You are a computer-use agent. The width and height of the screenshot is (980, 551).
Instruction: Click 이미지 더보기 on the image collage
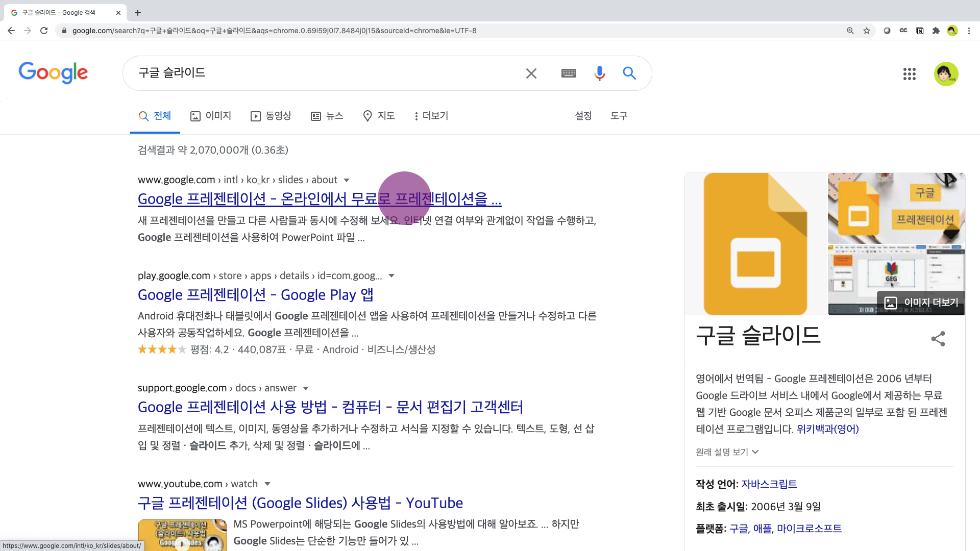(921, 303)
